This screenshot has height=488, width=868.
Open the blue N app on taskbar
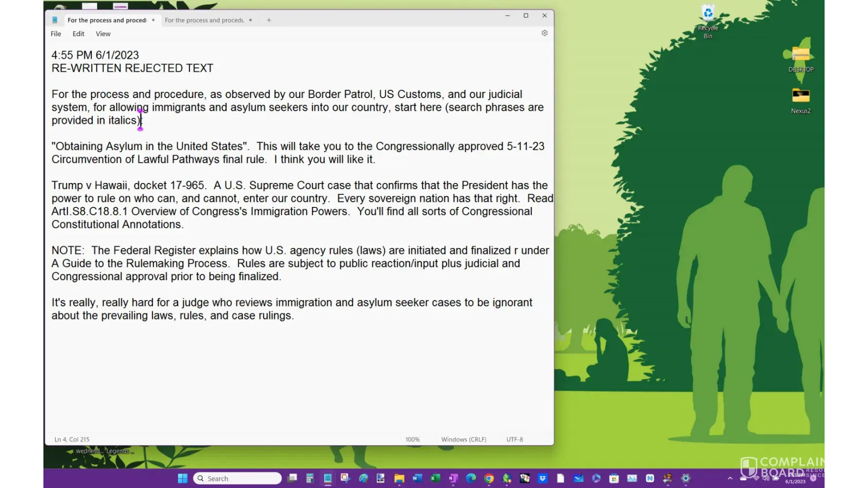pos(650,478)
